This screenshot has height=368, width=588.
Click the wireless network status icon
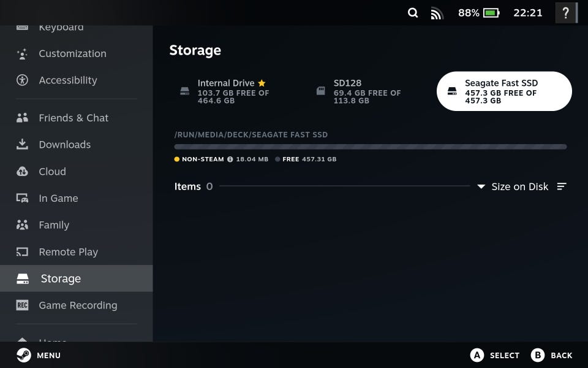(x=437, y=13)
